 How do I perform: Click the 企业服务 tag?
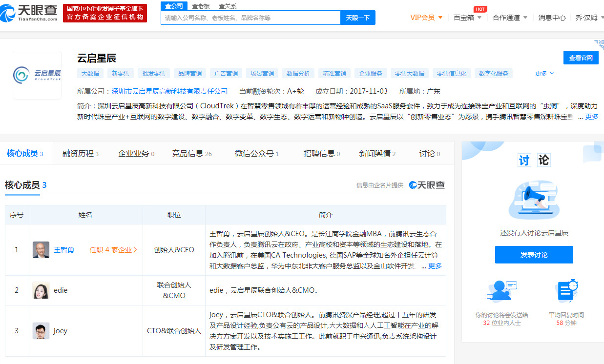pos(371,74)
